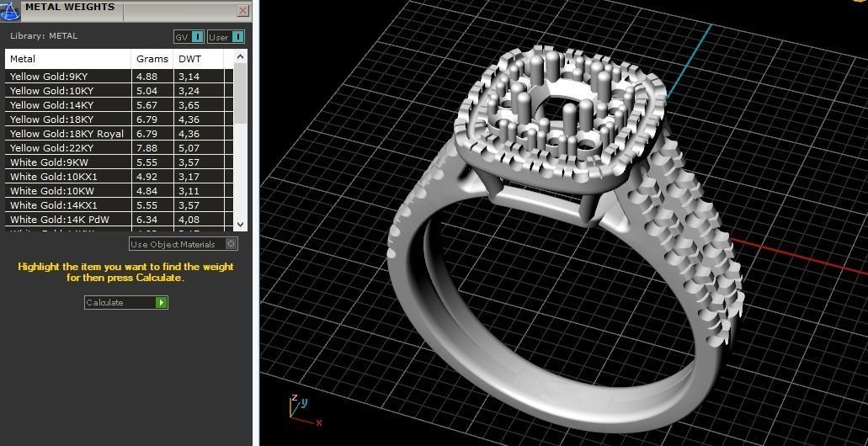Viewport: 868px width, 446px height.
Task: Sort by the Metal column header
Action: (68, 59)
